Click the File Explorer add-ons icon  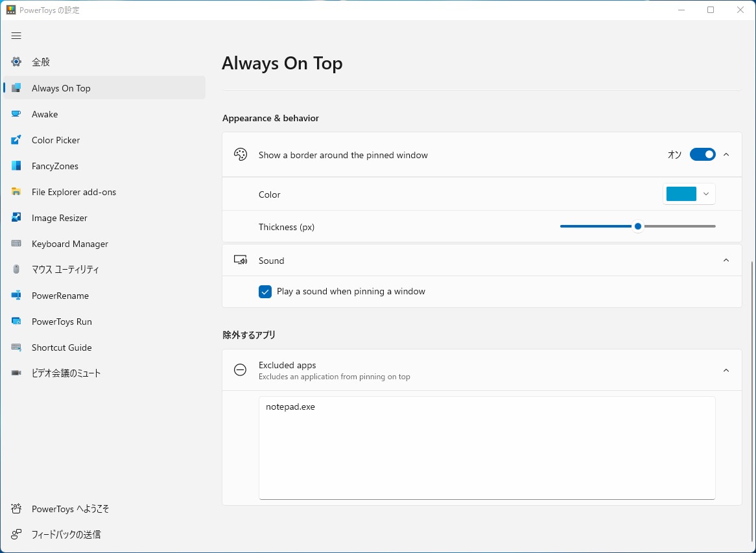[17, 192]
